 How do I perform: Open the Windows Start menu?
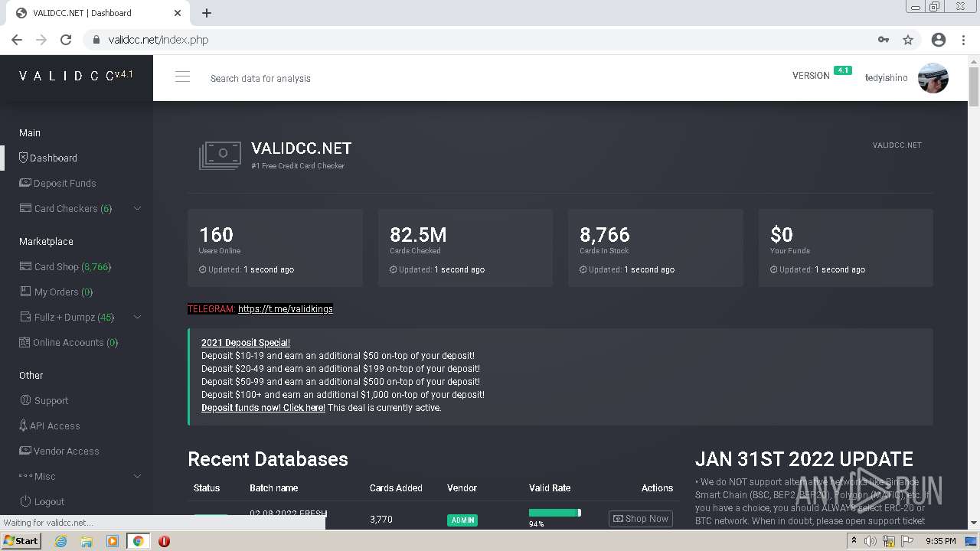point(21,540)
